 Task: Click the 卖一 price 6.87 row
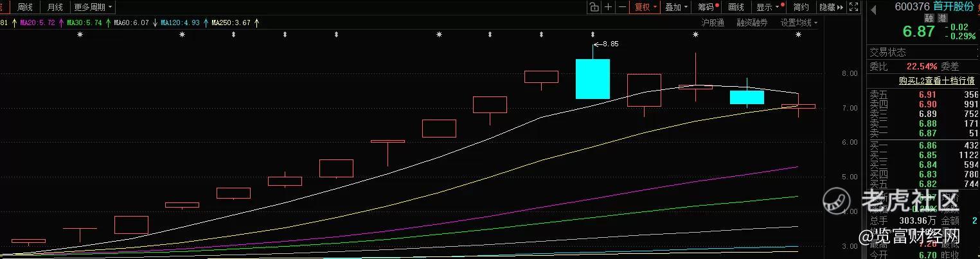tap(923, 133)
